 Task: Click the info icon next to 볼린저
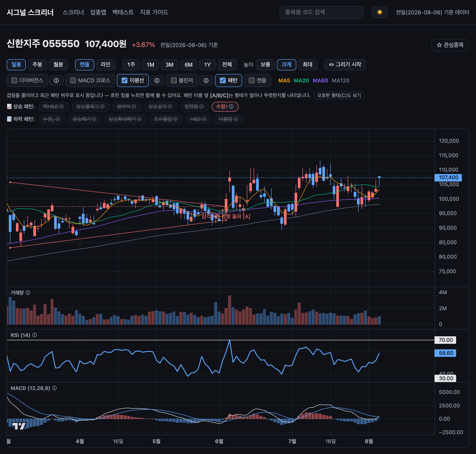point(206,81)
